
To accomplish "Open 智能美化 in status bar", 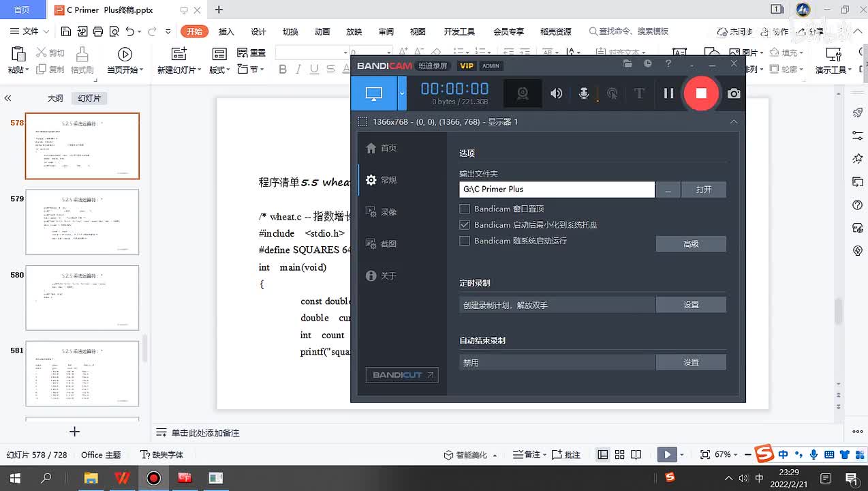I will point(470,455).
